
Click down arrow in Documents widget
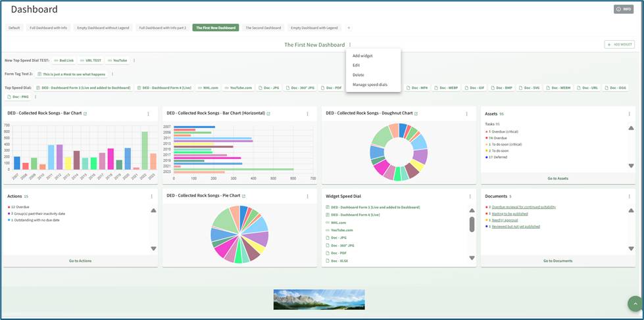click(631, 248)
